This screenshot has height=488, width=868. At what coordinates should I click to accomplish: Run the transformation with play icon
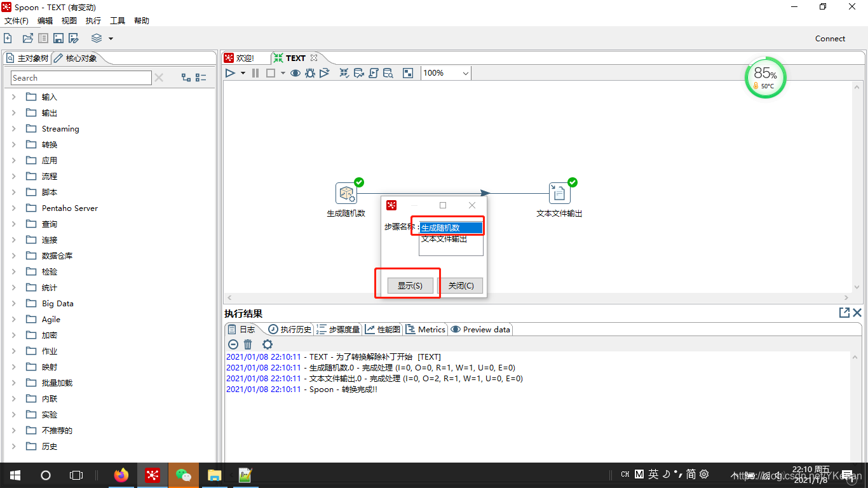230,73
